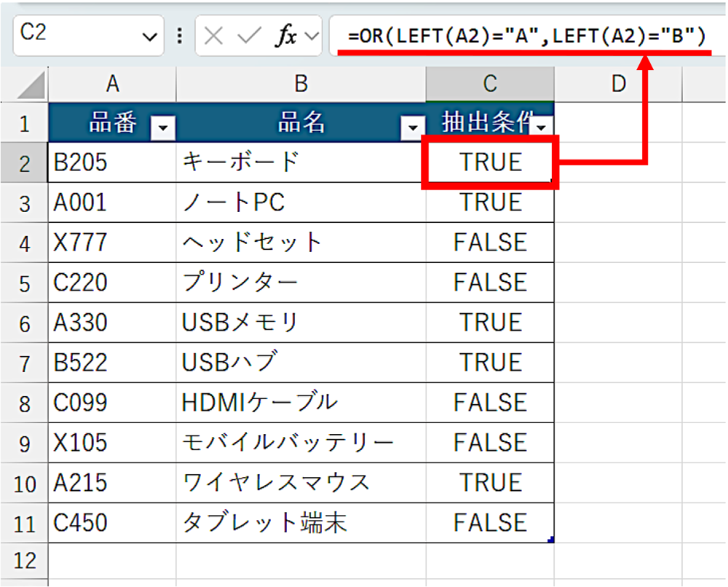Viewport: 728px width, 587px height.
Task: Click the ヘッドセット cell
Action: tap(301, 243)
